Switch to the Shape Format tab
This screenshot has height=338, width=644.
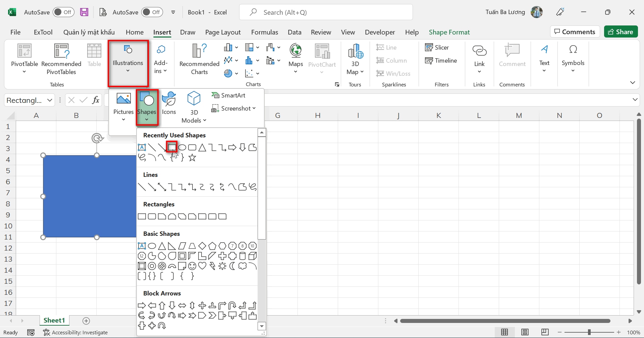(x=449, y=32)
